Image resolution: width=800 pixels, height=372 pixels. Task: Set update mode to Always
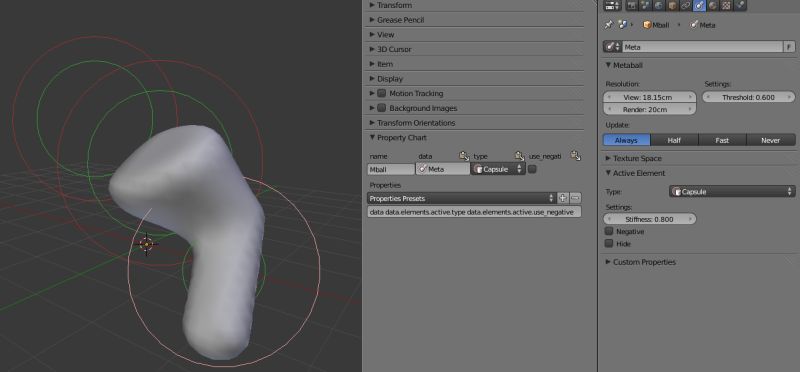point(627,140)
